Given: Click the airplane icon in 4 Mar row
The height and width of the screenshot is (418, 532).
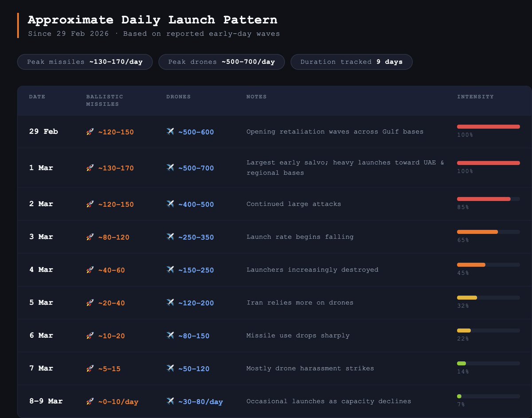Looking at the screenshot, I should [x=170, y=270].
